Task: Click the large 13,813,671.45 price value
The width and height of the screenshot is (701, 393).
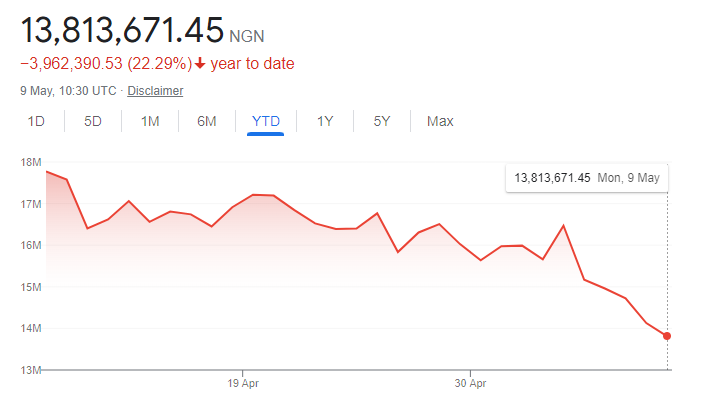Action: pos(122,30)
